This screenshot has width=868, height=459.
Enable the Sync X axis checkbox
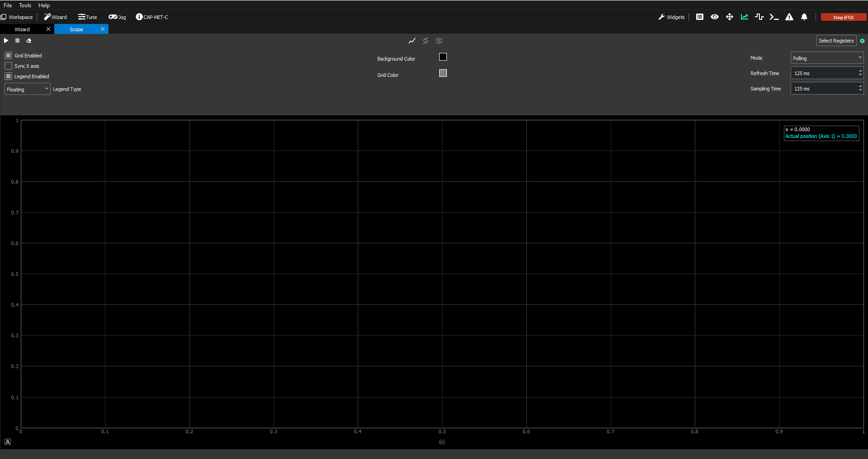click(9, 66)
